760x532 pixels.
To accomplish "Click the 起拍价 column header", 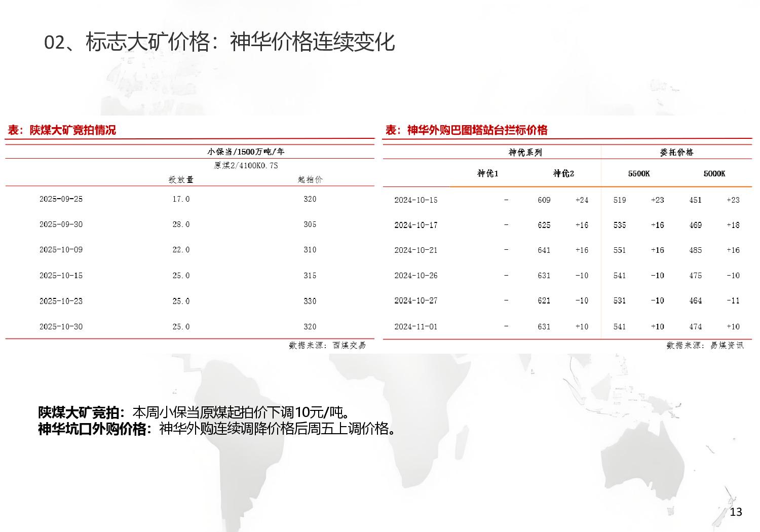I will pos(310,179).
